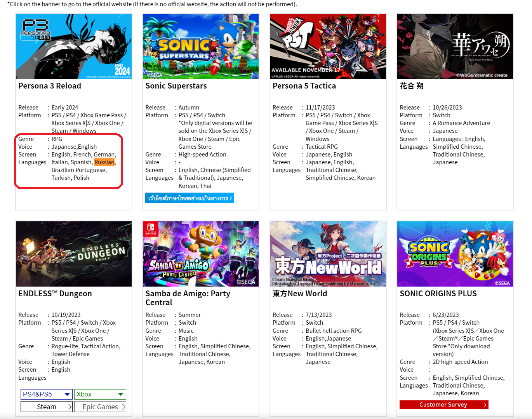Select the 'Persona 5 Tactica' title text

pyautogui.click(x=304, y=86)
